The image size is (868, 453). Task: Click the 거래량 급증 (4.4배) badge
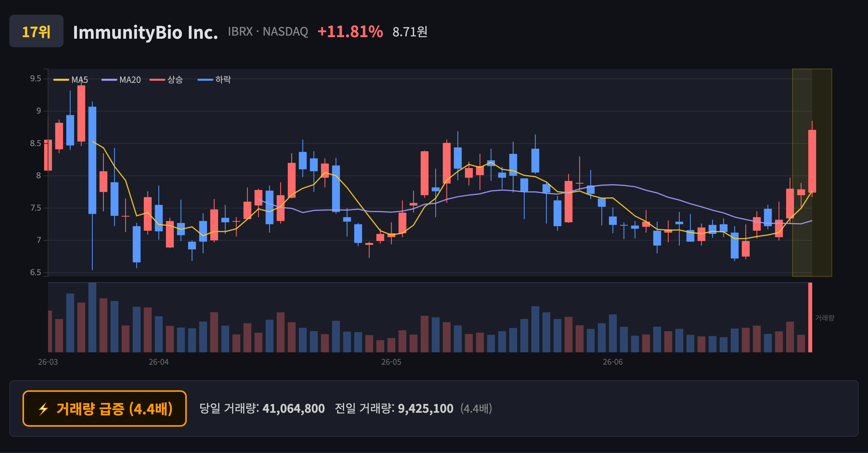coord(104,409)
